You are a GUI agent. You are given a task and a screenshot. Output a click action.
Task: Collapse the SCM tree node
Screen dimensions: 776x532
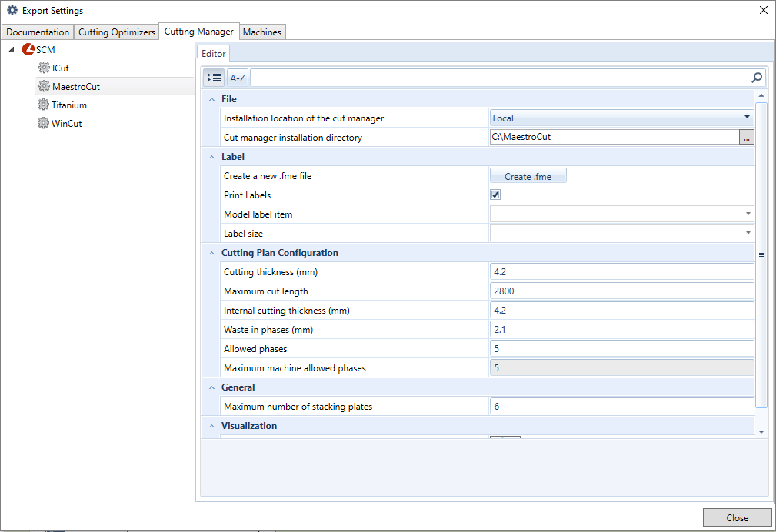pyautogui.click(x=12, y=50)
